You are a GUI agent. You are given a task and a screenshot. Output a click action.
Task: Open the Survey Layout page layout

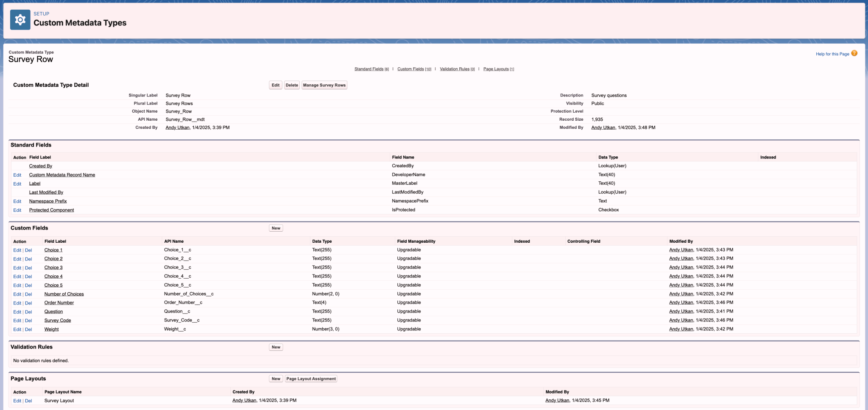(x=59, y=400)
